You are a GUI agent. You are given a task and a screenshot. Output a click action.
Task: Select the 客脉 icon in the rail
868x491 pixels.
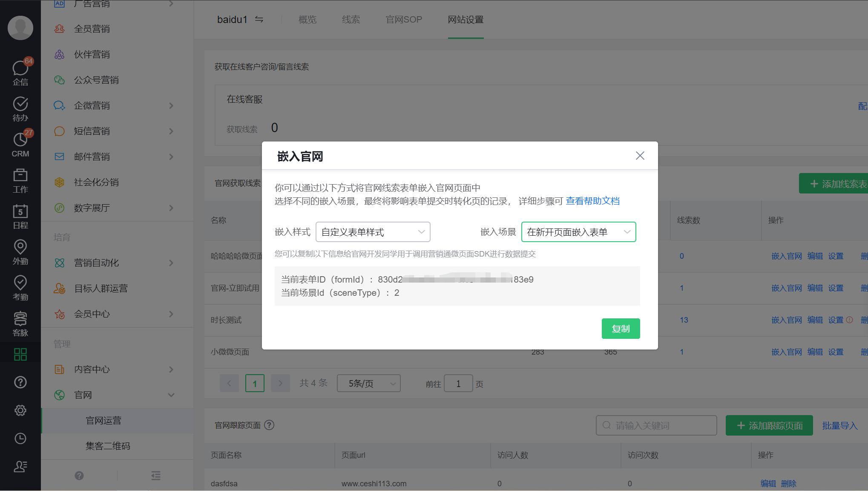(x=20, y=322)
